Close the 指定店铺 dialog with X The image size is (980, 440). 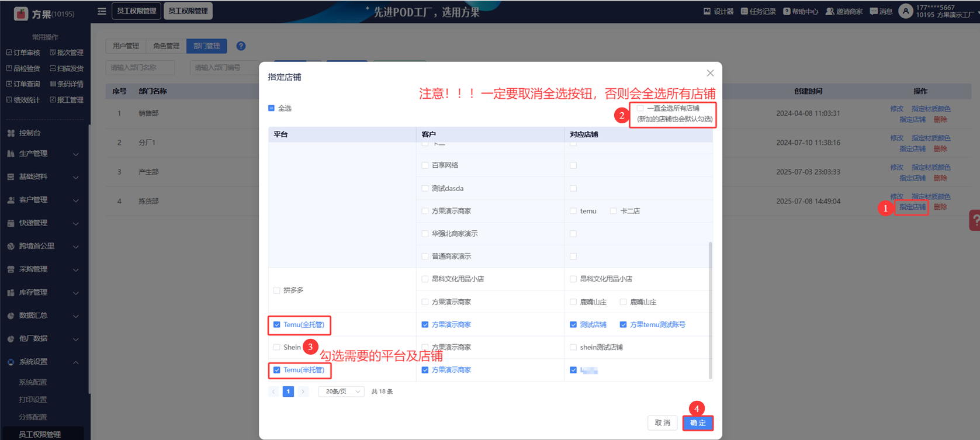(x=710, y=73)
